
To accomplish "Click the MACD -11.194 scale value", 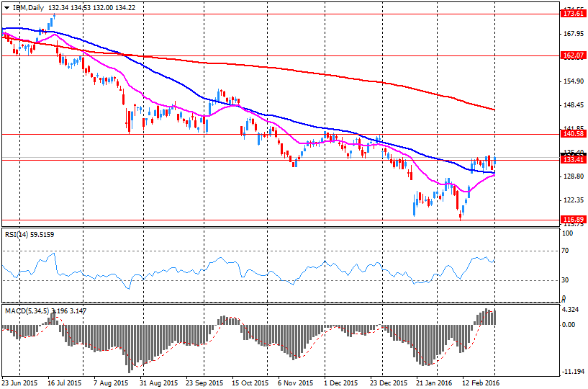I will click(574, 372).
